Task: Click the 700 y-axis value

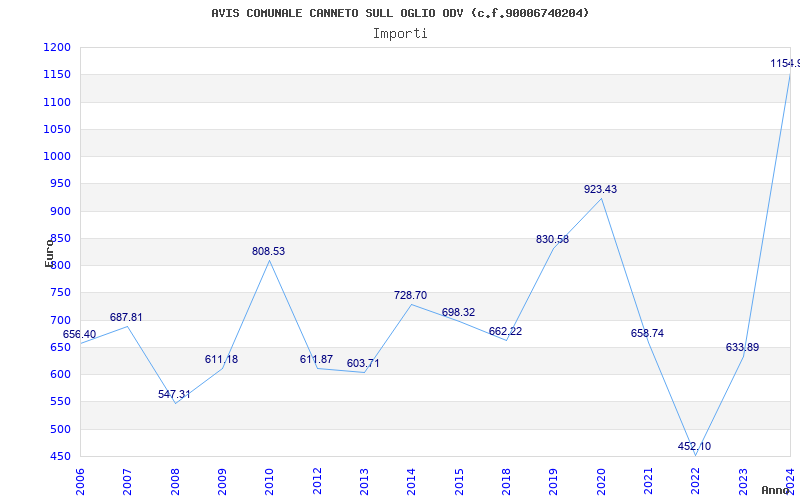Action: [61, 320]
